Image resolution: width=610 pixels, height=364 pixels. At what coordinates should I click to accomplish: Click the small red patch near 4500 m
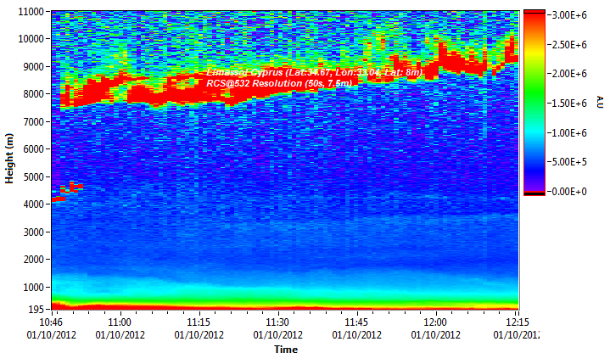coord(73,186)
